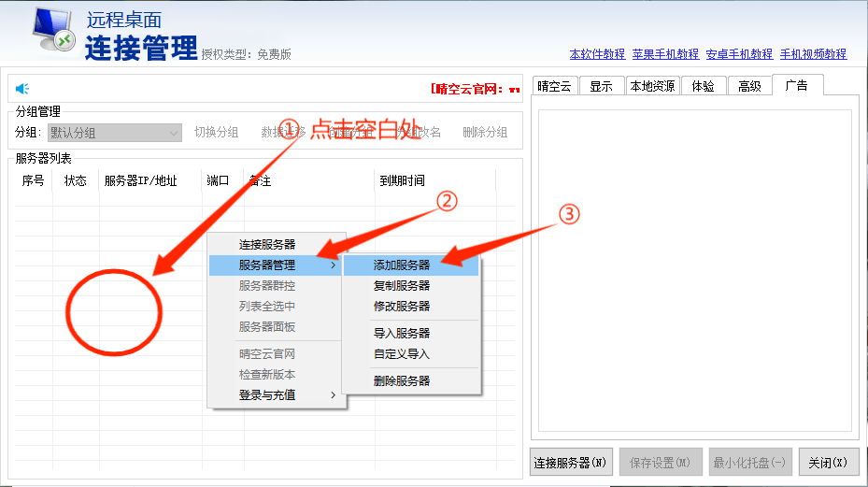Open the 本地资源 tab
868x487 pixels.
click(651, 86)
